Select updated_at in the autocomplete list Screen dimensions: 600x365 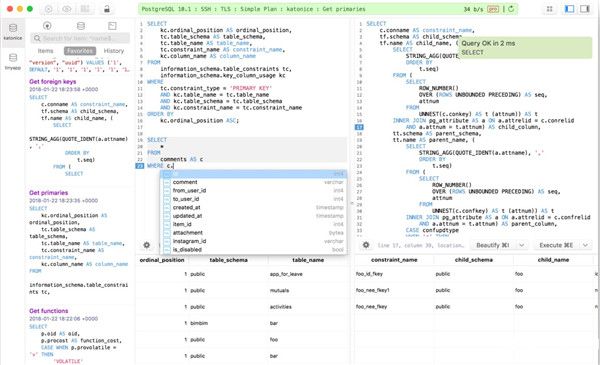[x=254, y=216]
